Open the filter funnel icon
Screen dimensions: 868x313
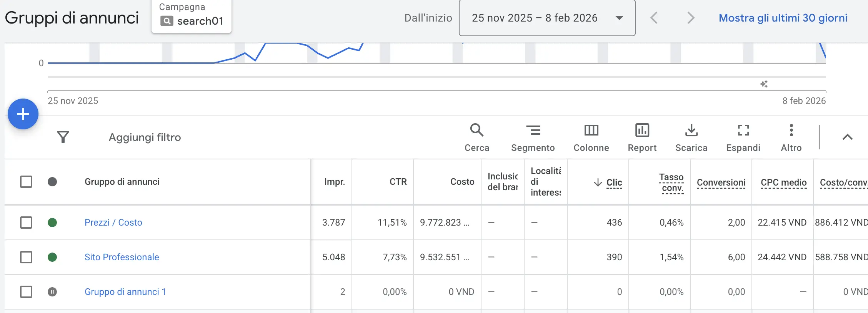pyautogui.click(x=63, y=137)
